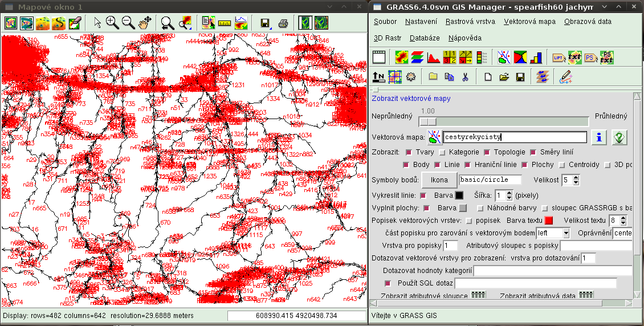Screen dimensions: 644x326
Task: Toggle the Směry linií checkbox
Action: click(x=533, y=152)
